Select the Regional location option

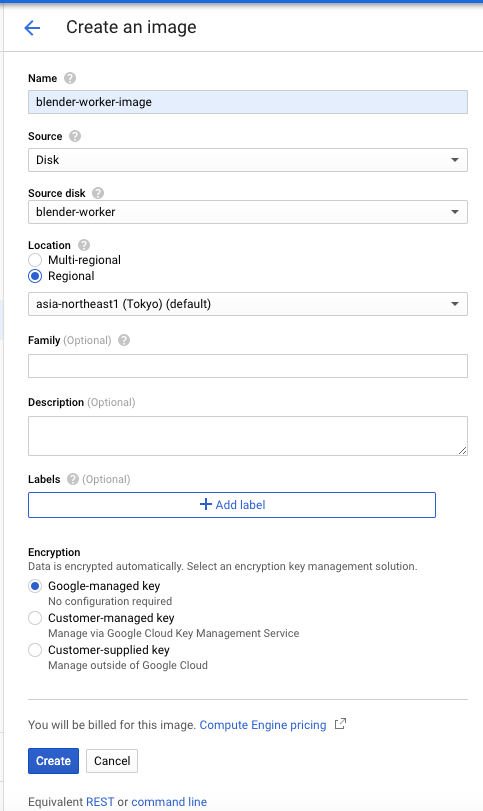coord(35,276)
